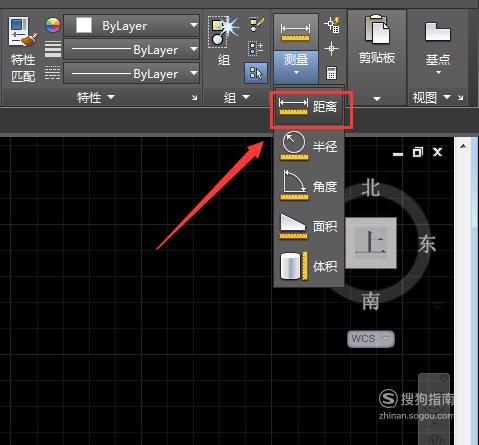Viewport: 479px width, 445px height.
Task: Toggle the group selection on/off icon
Action: [256, 73]
